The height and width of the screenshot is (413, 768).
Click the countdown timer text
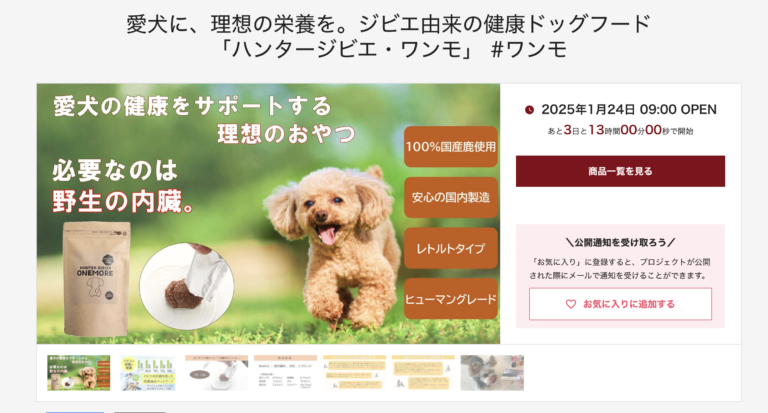(x=620, y=130)
